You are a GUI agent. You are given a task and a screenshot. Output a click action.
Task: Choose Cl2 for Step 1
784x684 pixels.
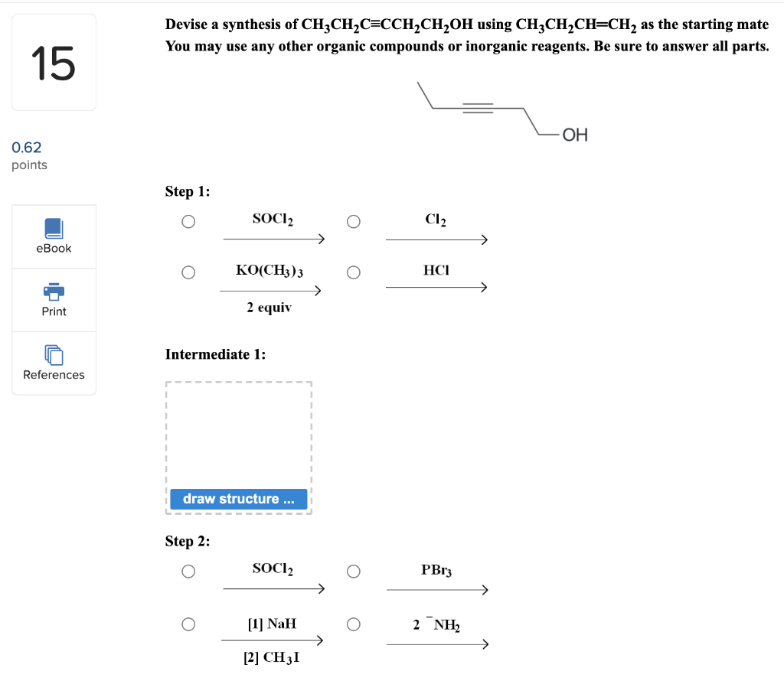click(x=353, y=221)
